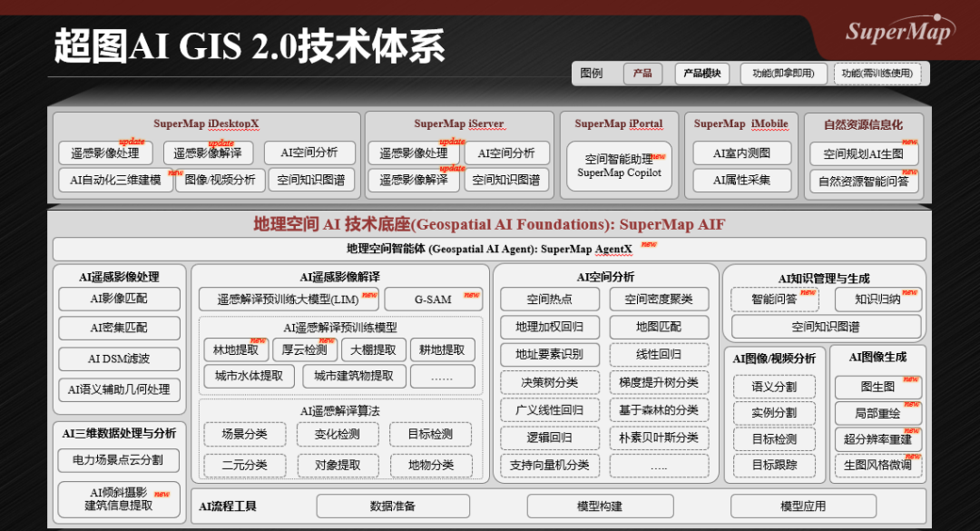Viewport: 980px width, 531px height.
Task: Select the 地理加权回归 box
Action: point(549,327)
